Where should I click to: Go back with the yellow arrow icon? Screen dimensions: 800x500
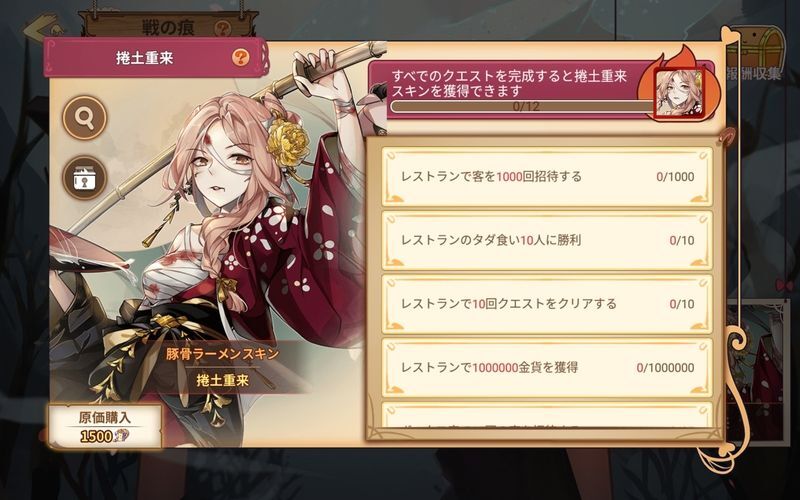[x=43, y=27]
